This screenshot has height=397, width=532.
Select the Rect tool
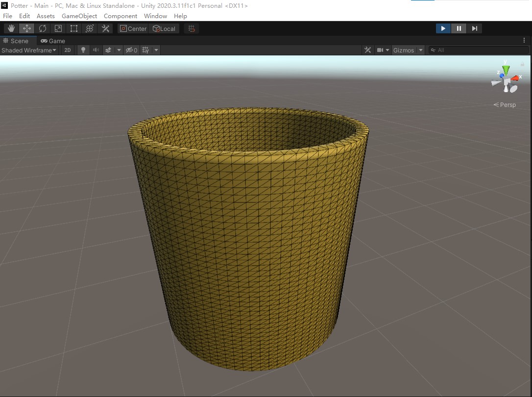(73, 28)
